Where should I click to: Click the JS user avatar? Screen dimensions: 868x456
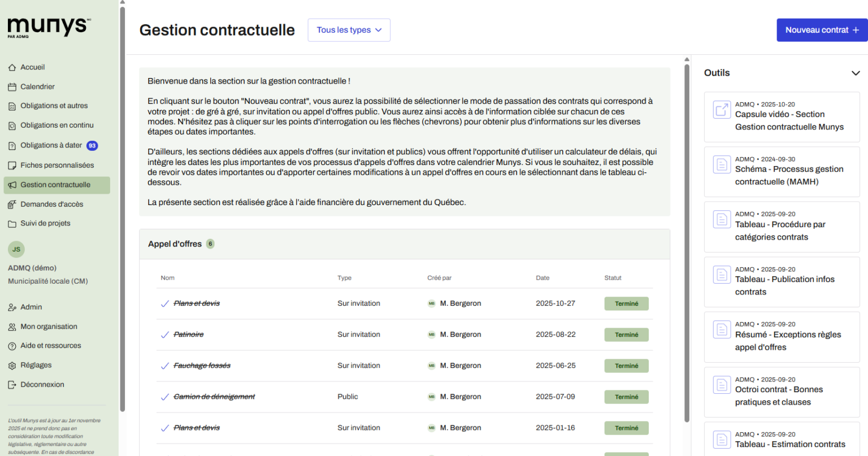(x=16, y=249)
